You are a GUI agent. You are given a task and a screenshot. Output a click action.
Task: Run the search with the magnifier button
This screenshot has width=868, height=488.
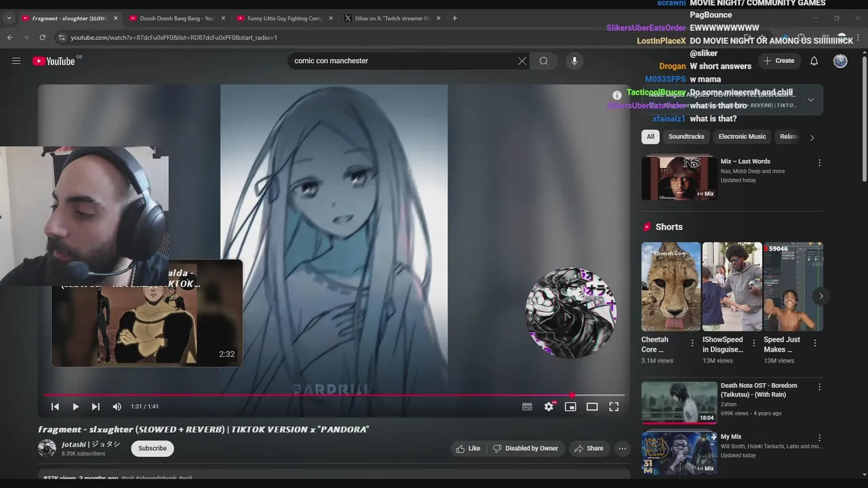(x=544, y=61)
